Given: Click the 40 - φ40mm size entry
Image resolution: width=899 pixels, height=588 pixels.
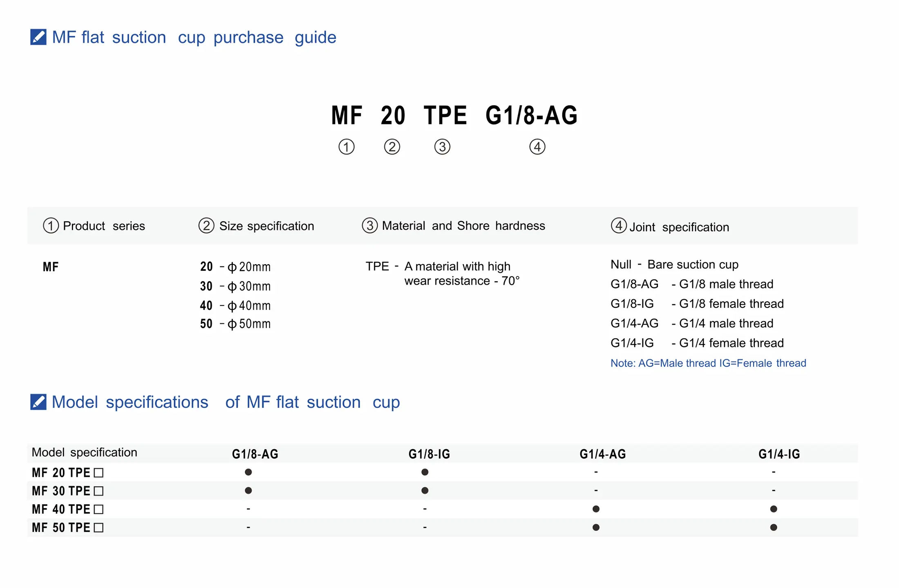Looking at the screenshot, I should pos(235,305).
